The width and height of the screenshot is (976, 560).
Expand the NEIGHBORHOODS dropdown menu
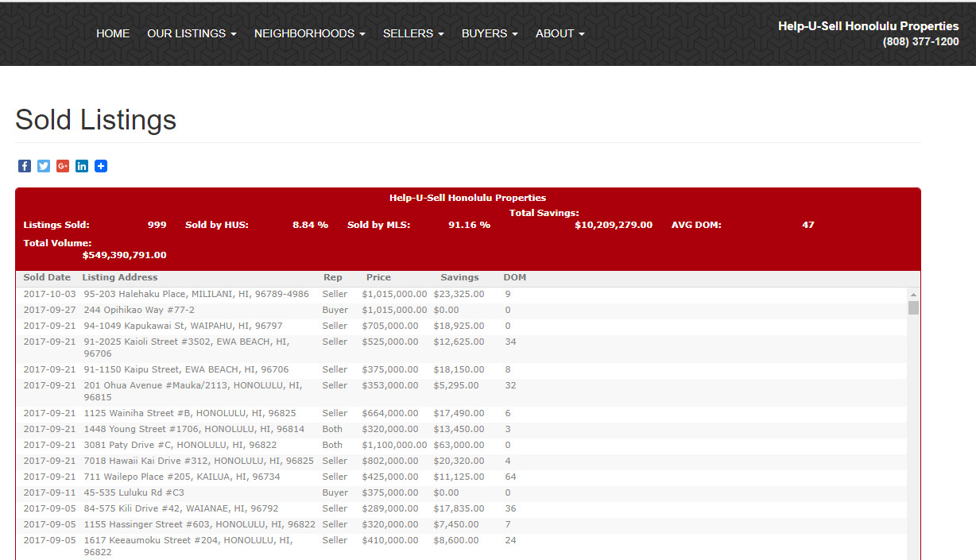(310, 33)
